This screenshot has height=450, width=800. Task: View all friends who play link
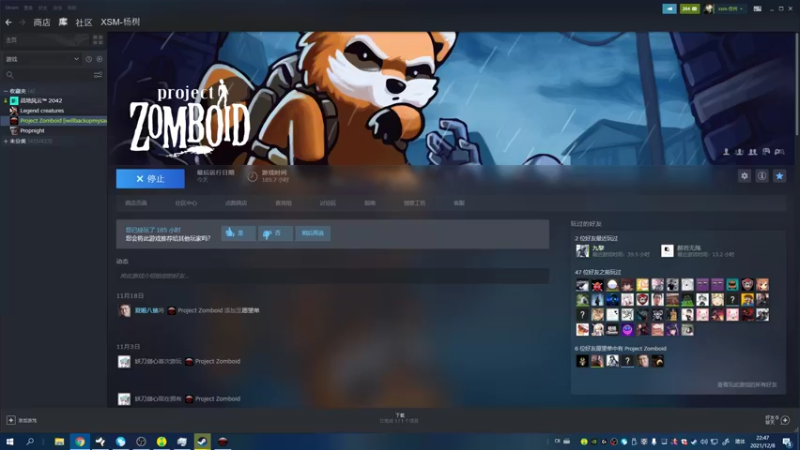point(747,385)
